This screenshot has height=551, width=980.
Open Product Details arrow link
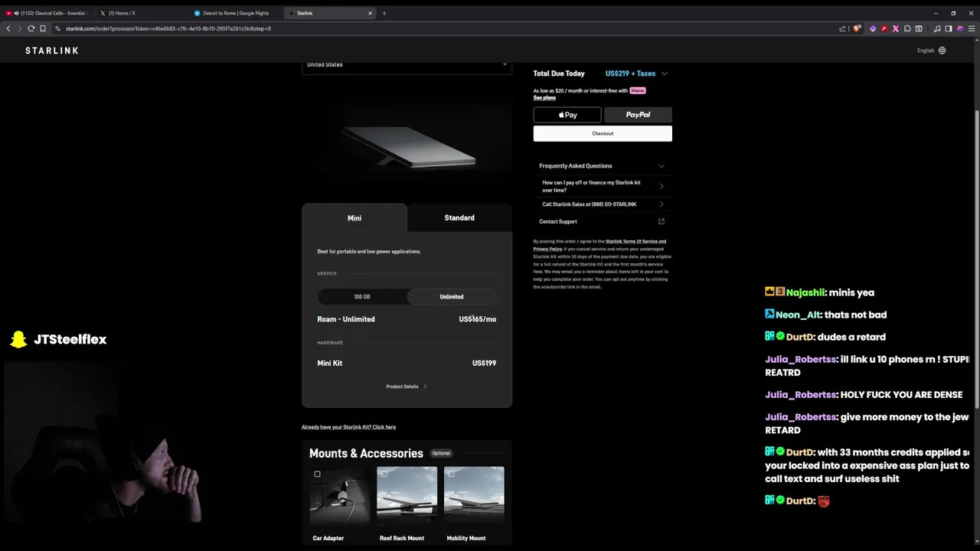click(x=407, y=386)
